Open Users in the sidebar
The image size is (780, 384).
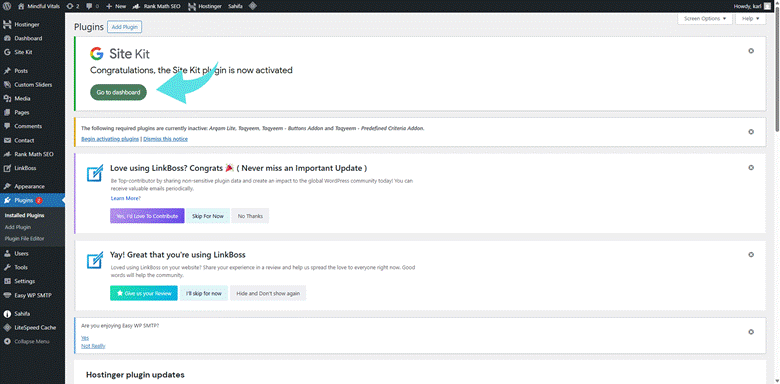(32, 253)
